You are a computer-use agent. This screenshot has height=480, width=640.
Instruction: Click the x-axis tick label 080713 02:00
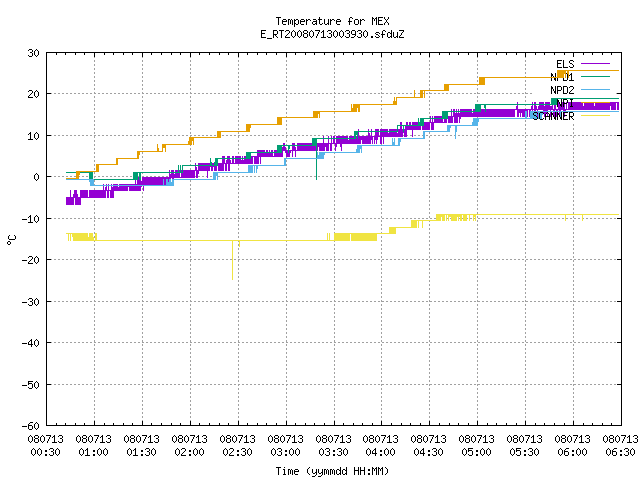tap(190, 446)
